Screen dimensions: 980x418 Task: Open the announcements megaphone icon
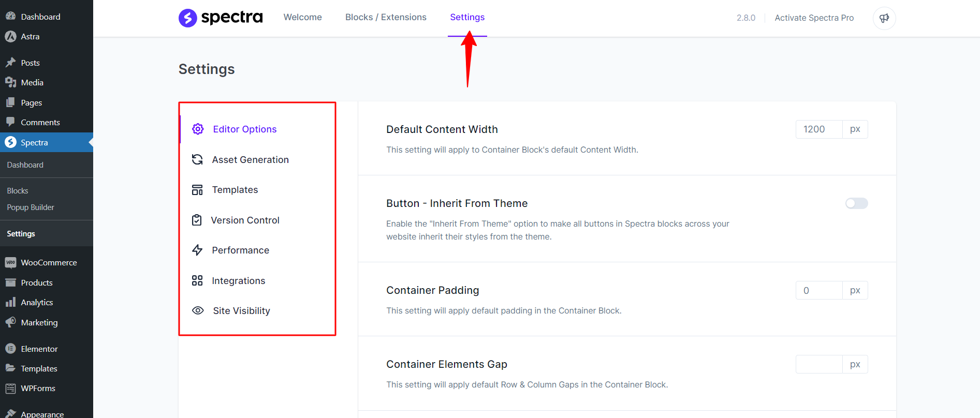tap(884, 18)
